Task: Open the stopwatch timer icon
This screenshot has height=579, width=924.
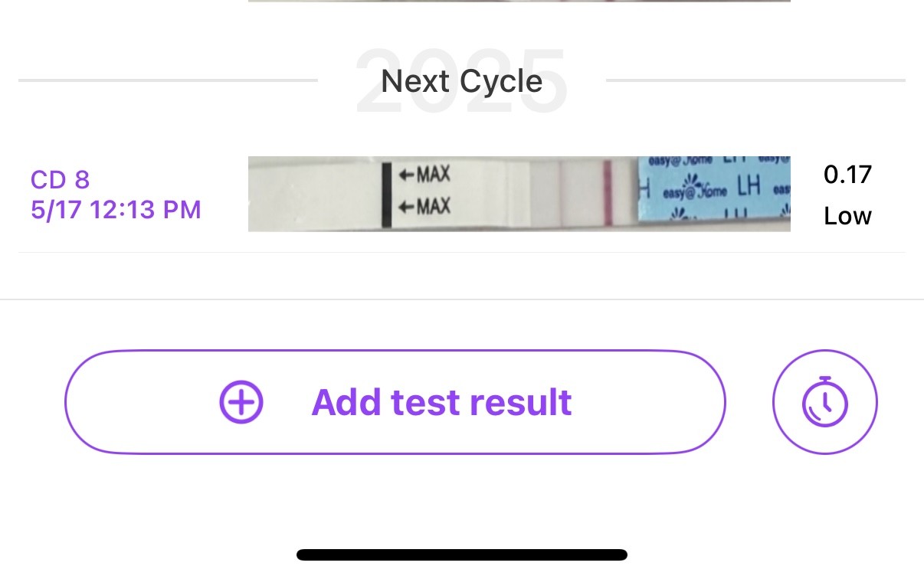Action: coord(825,402)
